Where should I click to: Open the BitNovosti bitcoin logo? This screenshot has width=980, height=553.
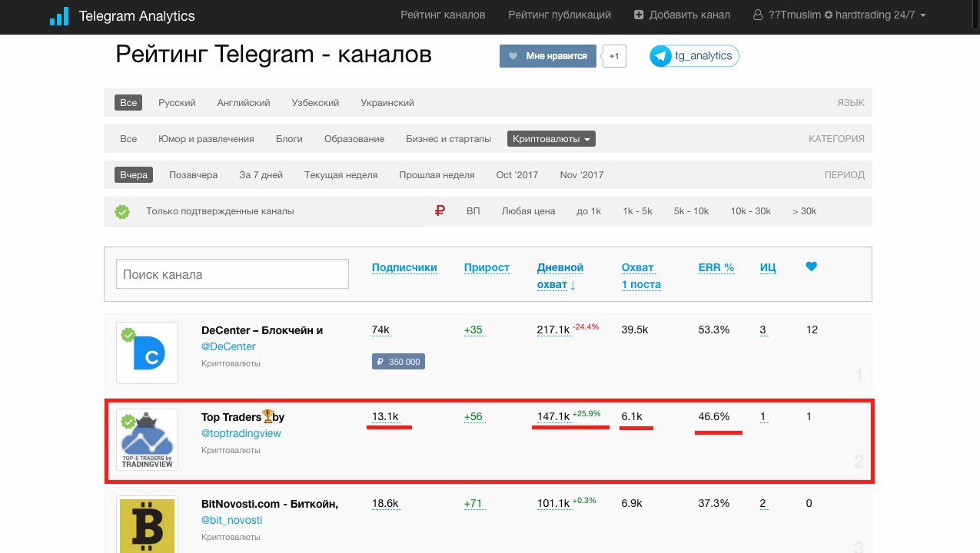pos(147,524)
